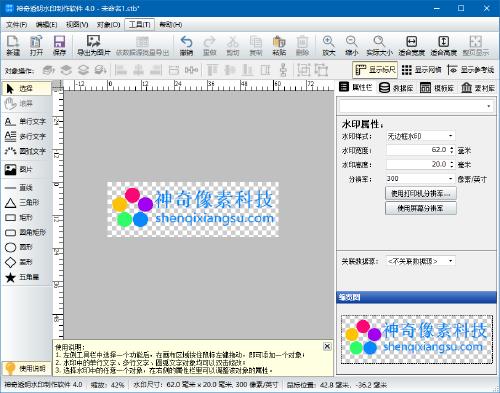Click the whole page display (整页显示) icon

(x=476, y=45)
